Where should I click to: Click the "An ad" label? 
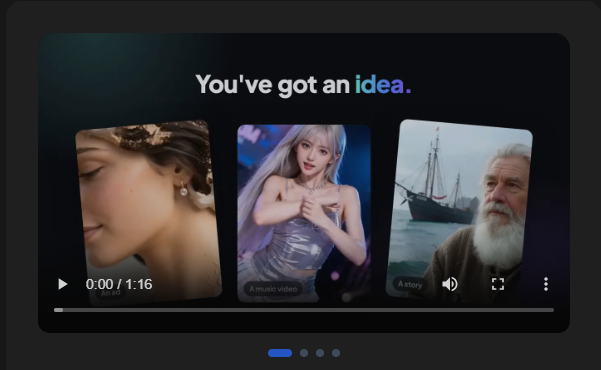pyautogui.click(x=111, y=293)
